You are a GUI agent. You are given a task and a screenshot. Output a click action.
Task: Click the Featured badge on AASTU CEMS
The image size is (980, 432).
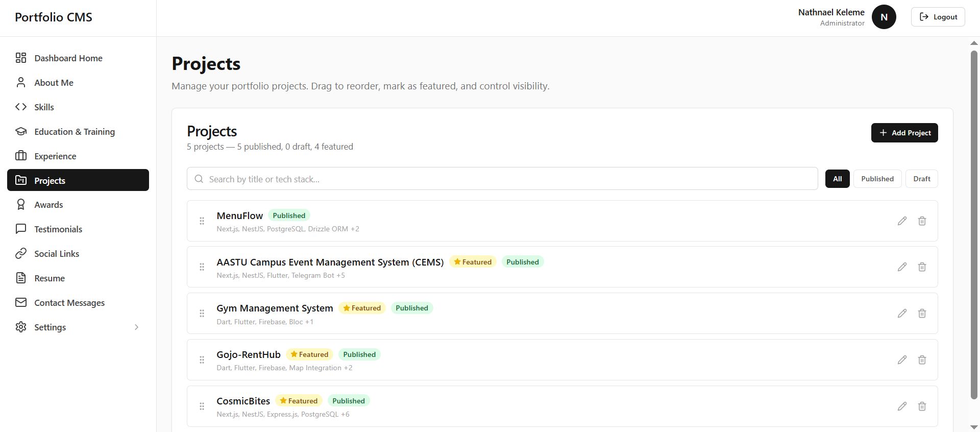(473, 262)
